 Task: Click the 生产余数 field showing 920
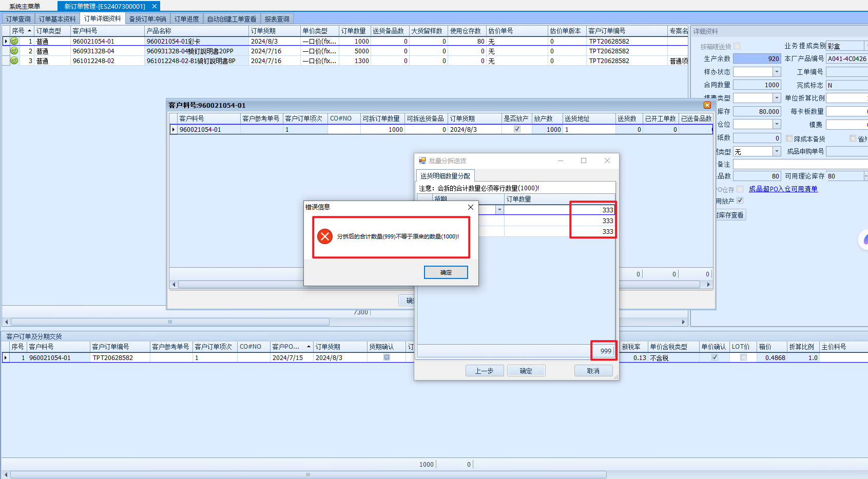click(x=757, y=58)
